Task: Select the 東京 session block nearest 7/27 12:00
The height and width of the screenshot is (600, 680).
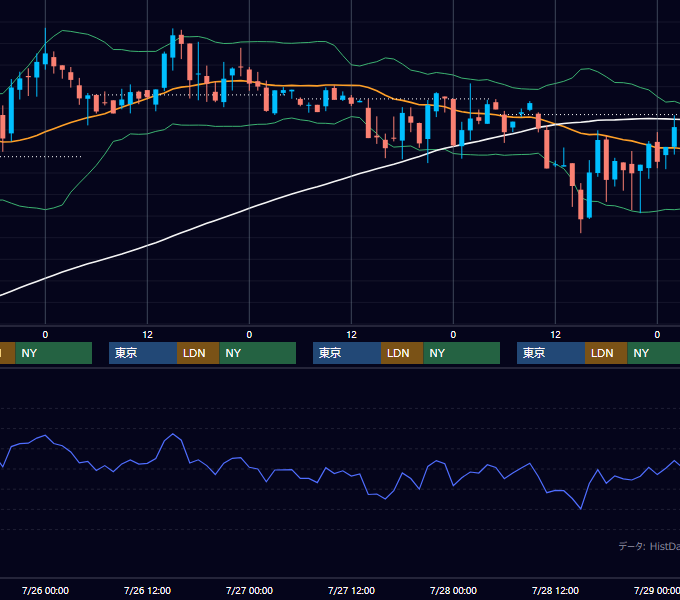Action: (347, 353)
